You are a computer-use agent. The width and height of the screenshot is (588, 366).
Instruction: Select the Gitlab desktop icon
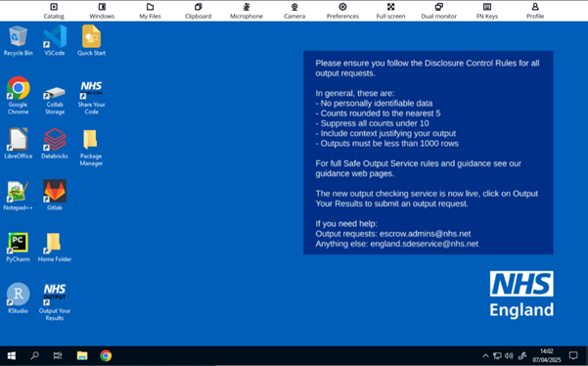coord(55,195)
